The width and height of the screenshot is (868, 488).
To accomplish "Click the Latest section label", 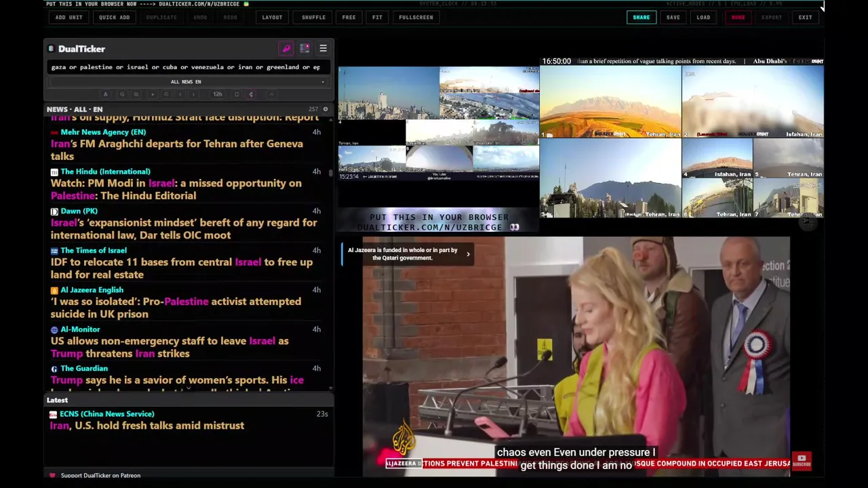I will tap(57, 400).
